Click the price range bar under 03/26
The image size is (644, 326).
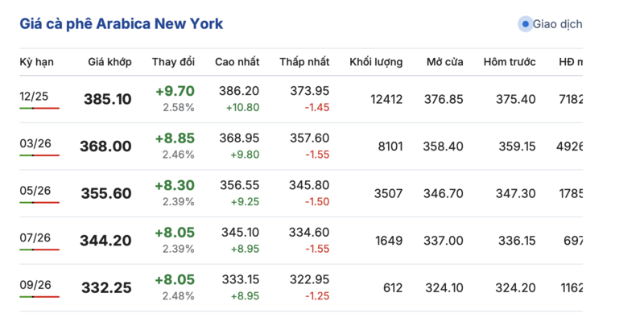[x=39, y=155]
